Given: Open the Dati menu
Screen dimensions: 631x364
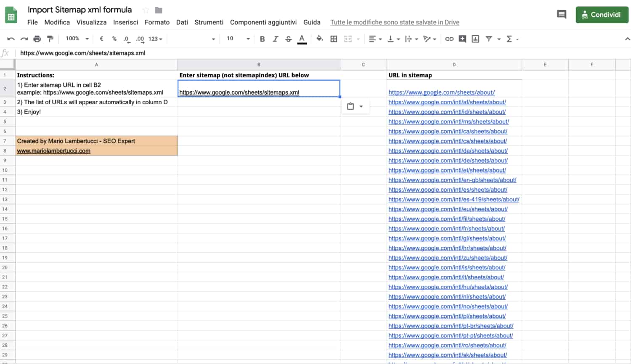Looking at the screenshot, I should coord(182,22).
